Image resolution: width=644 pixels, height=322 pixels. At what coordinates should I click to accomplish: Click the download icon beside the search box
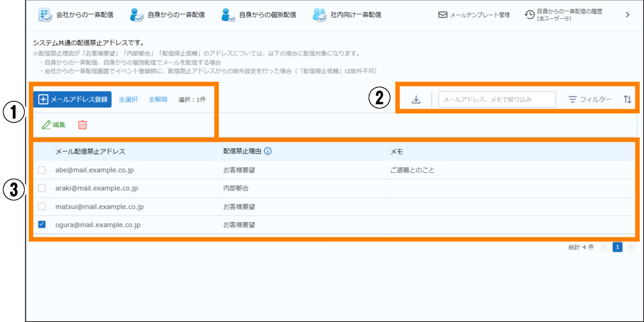tap(416, 100)
